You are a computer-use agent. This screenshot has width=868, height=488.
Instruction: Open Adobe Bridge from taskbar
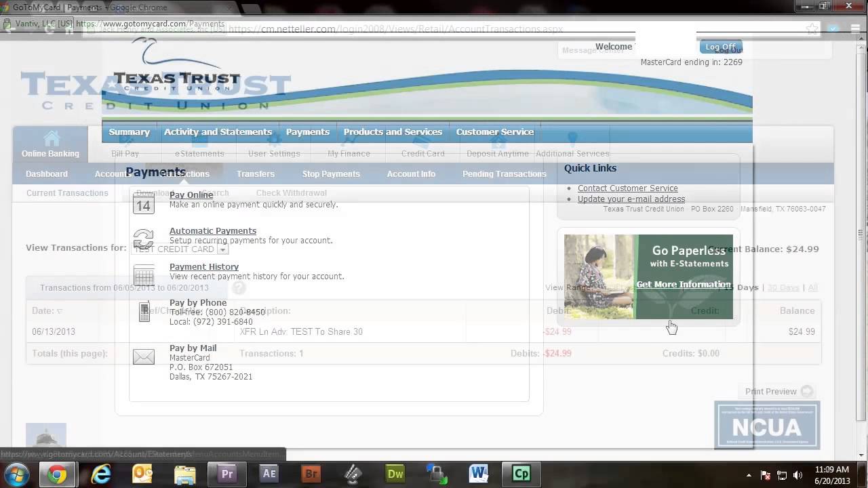click(x=311, y=474)
